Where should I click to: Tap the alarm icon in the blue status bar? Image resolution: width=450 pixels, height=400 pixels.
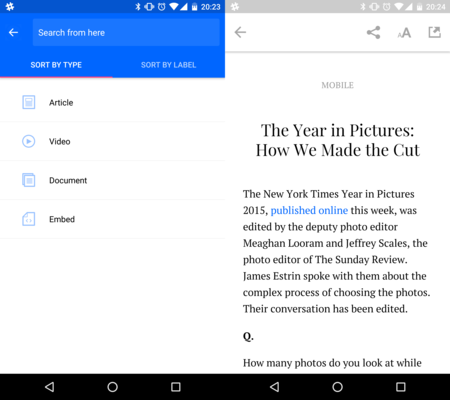162,7
